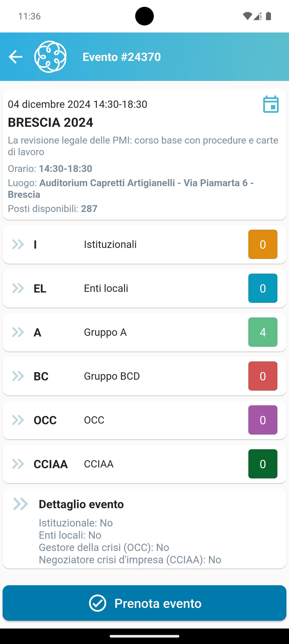Tap the circular app logo in header
This screenshot has width=289, height=644.
pos(50,57)
